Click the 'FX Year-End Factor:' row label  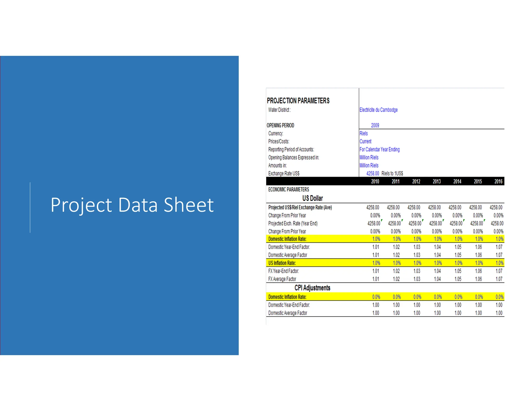[284, 271]
